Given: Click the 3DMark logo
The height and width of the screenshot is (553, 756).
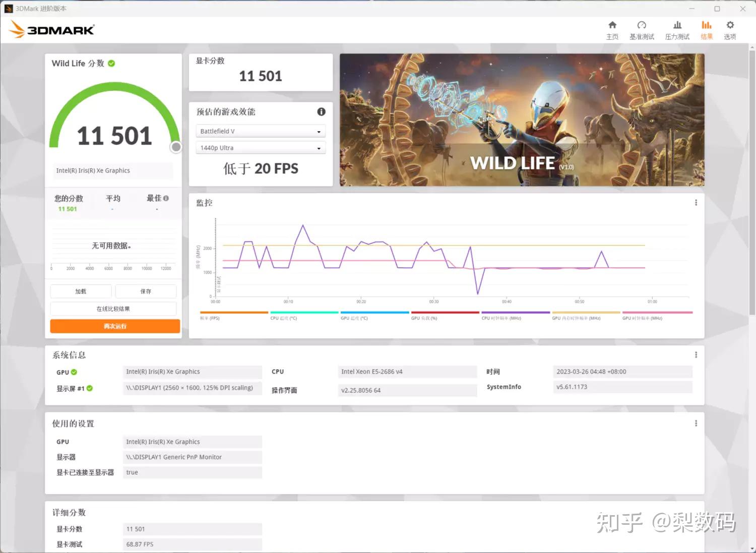Looking at the screenshot, I should point(50,30).
